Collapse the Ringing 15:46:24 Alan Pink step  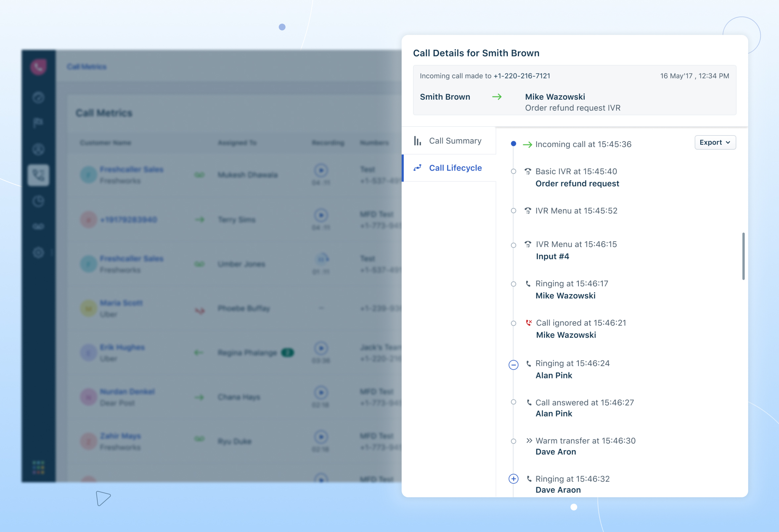pos(513,365)
